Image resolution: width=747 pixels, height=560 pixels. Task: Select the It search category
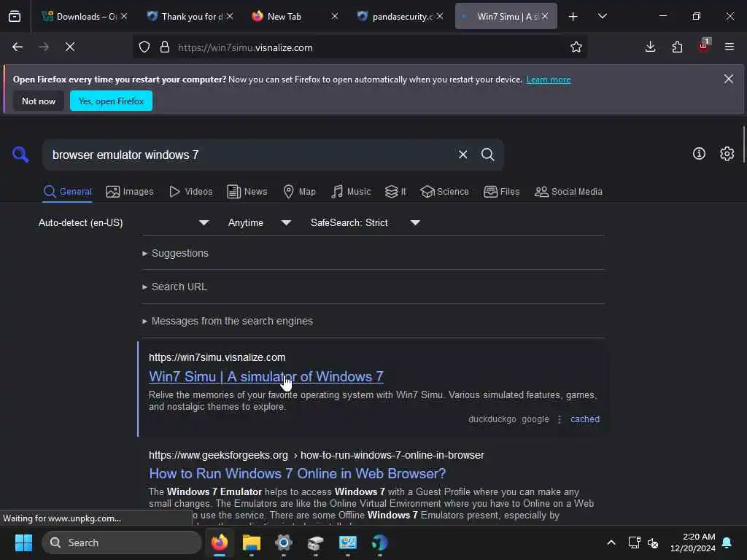click(395, 192)
